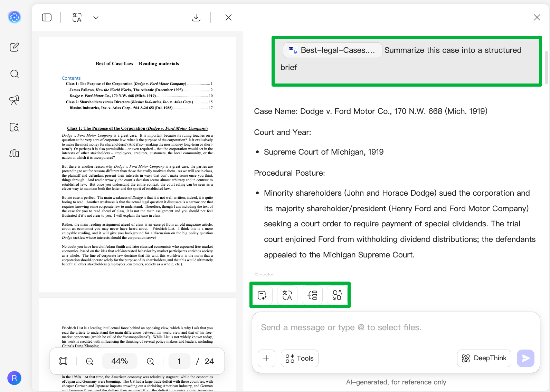Click the chat panel vertical scrollbar

coord(546,67)
